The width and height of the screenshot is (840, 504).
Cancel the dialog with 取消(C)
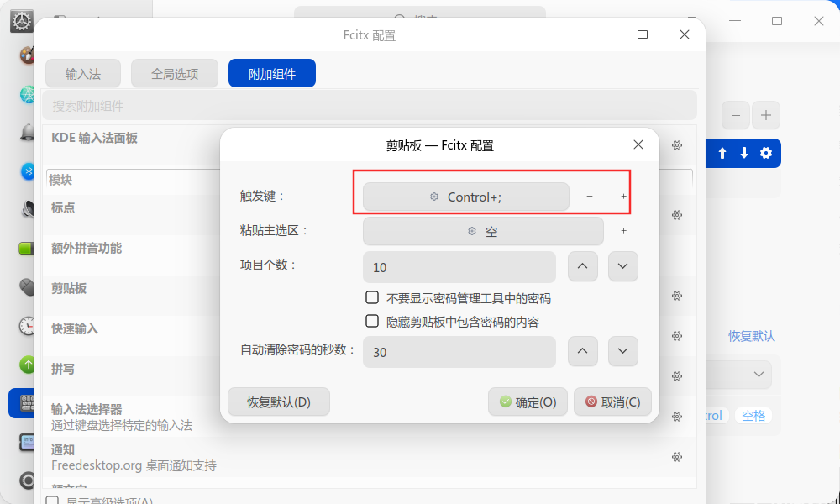click(x=613, y=402)
